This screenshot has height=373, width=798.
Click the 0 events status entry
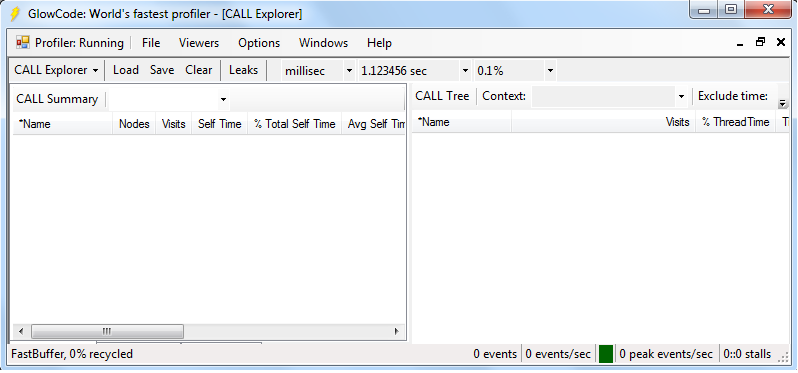point(495,354)
